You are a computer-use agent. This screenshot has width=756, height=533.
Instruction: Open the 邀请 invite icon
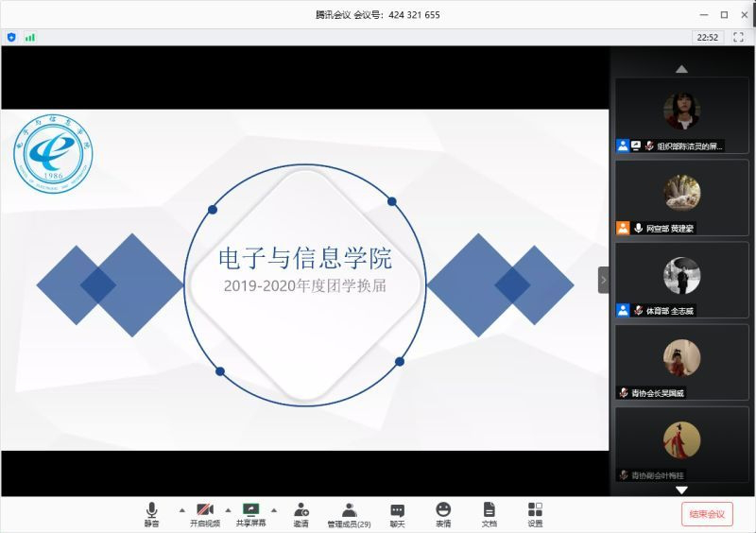(x=301, y=514)
